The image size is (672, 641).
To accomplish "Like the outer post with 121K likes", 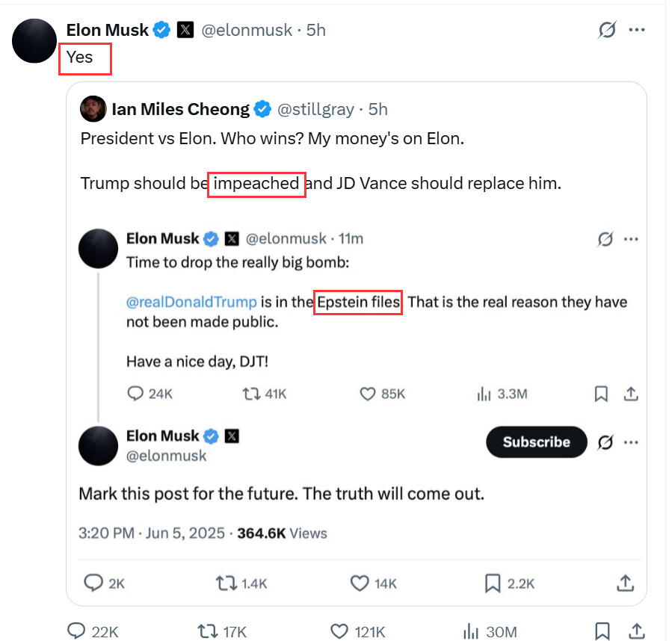I will click(x=339, y=631).
